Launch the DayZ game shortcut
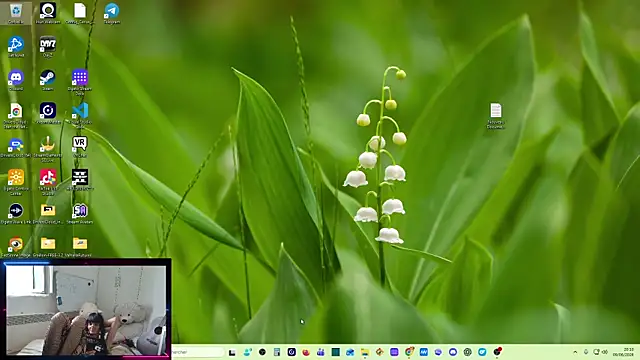Image resolution: width=640 pixels, height=360 pixels. click(x=48, y=47)
